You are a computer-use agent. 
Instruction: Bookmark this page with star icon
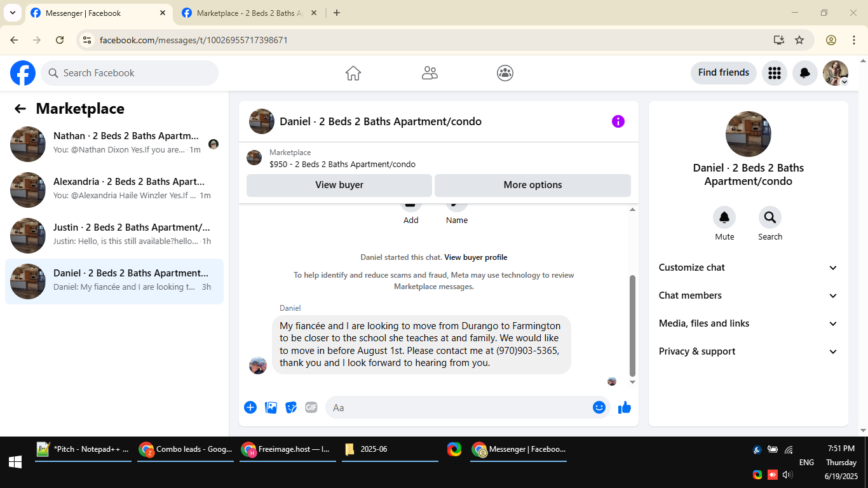pyautogui.click(x=799, y=40)
